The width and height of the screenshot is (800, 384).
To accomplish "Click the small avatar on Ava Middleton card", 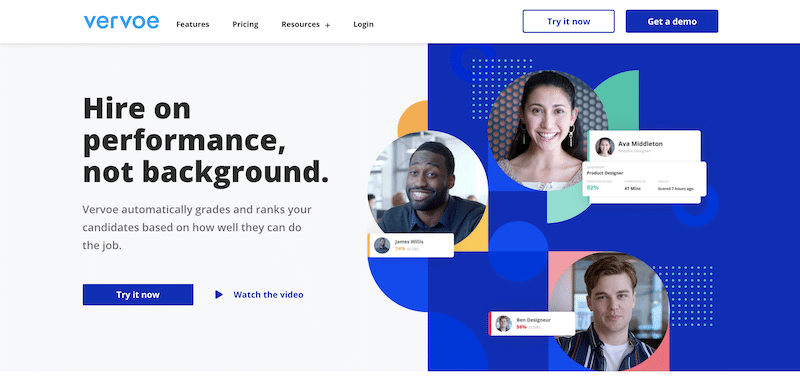I will point(605,147).
